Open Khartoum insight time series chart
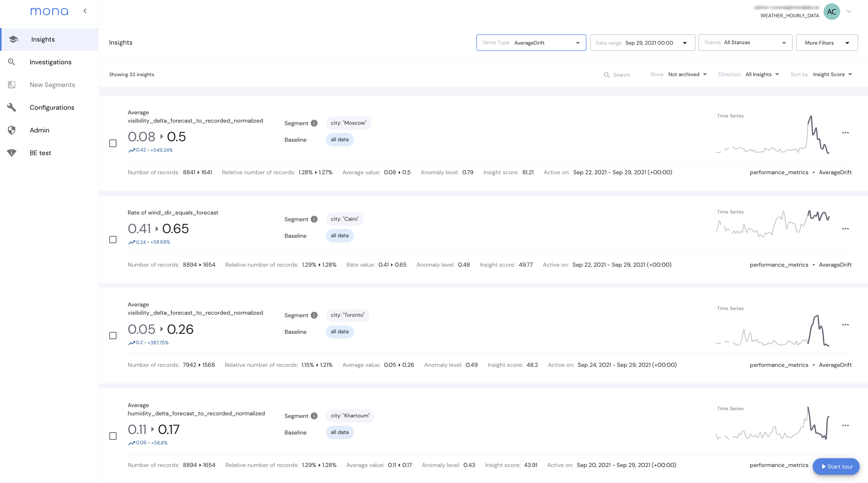The width and height of the screenshot is (868, 483). click(773, 423)
